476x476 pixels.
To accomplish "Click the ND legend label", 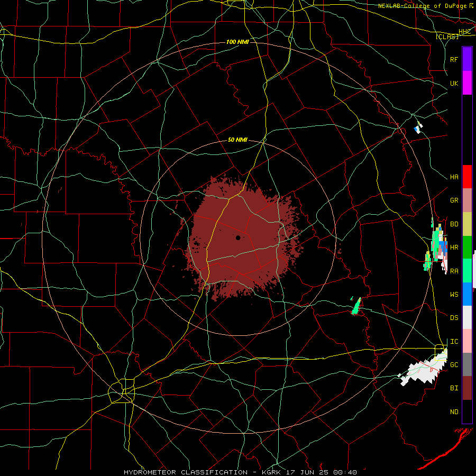I will click(454, 412).
